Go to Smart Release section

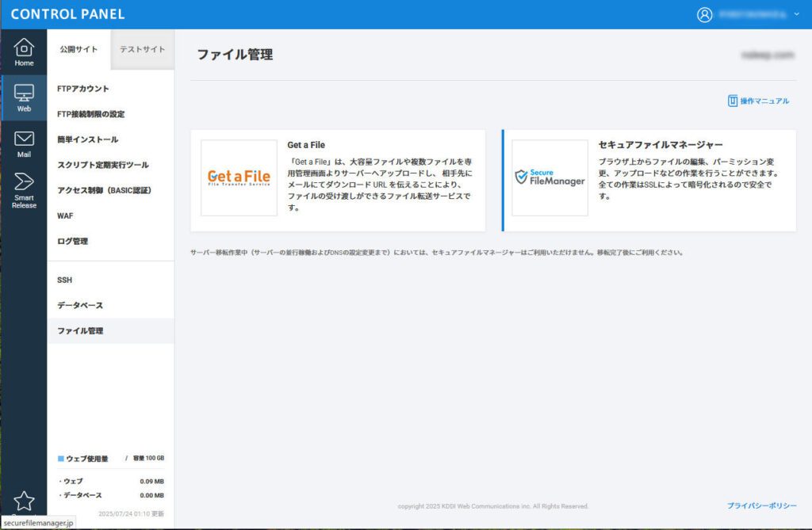tap(24, 190)
